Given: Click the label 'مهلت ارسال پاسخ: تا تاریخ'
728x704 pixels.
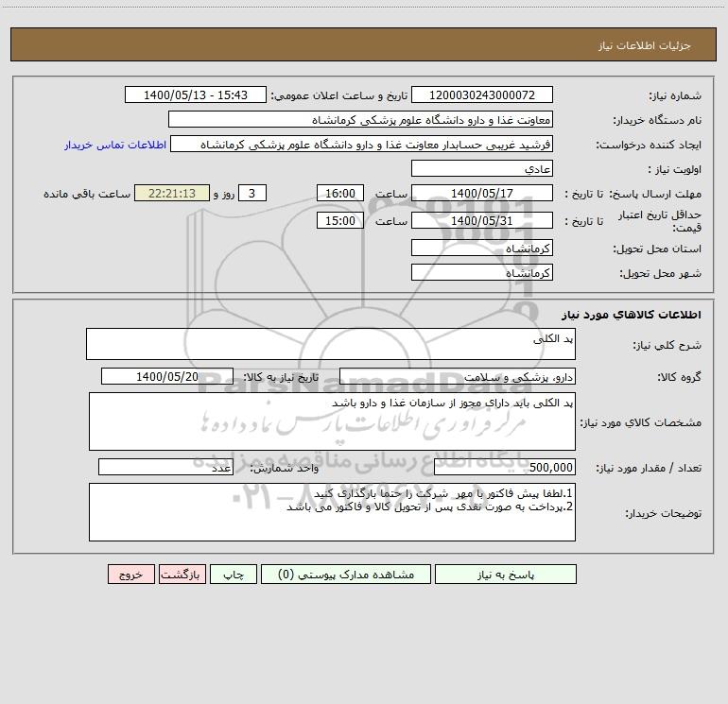Looking at the screenshot, I should [x=633, y=194].
